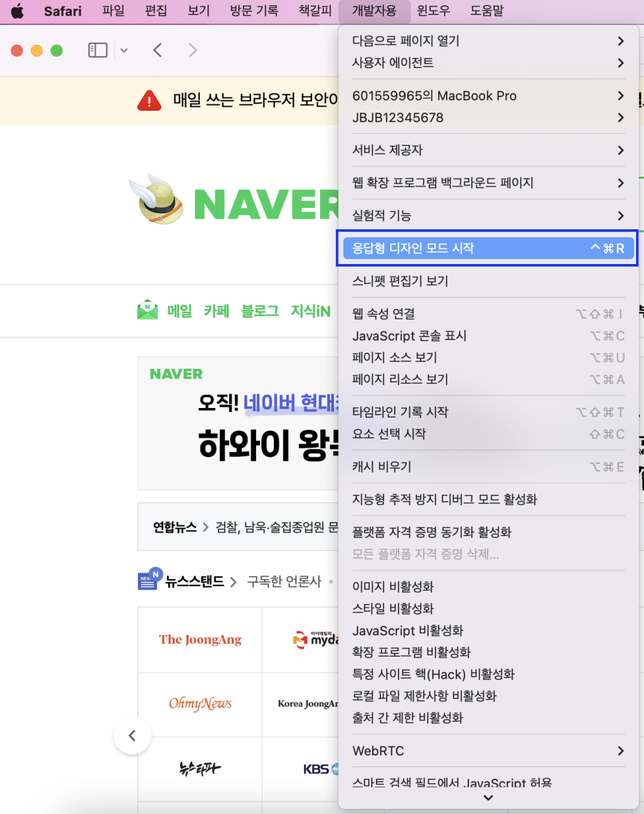
Task: Open the 파일 menu
Action: 113,11
